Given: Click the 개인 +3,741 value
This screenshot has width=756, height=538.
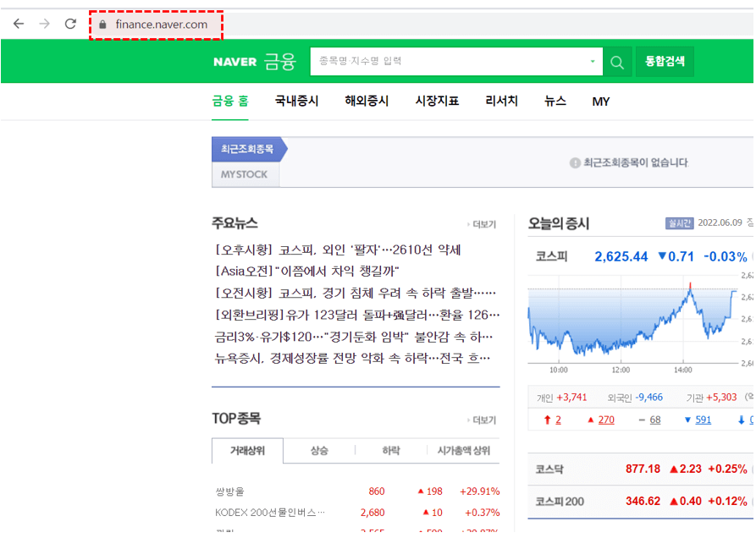Looking at the screenshot, I should click(x=571, y=398).
